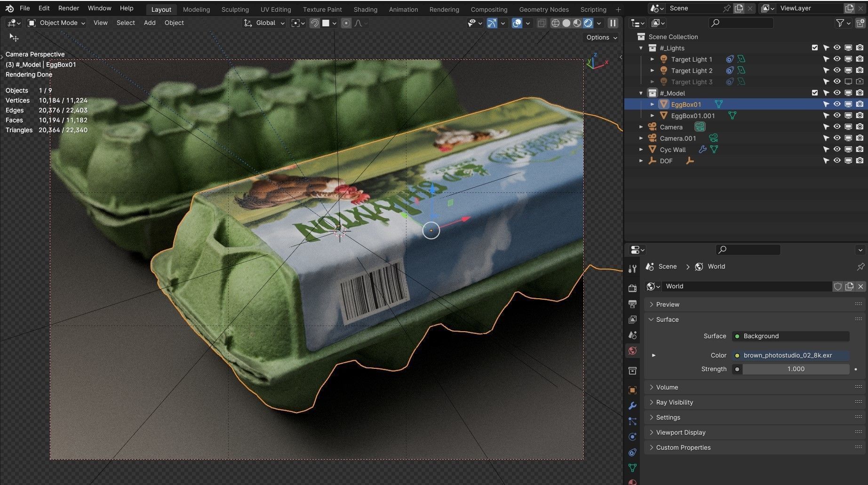
Task: Hide Target Light 1 in viewport
Action: (837, 59)
